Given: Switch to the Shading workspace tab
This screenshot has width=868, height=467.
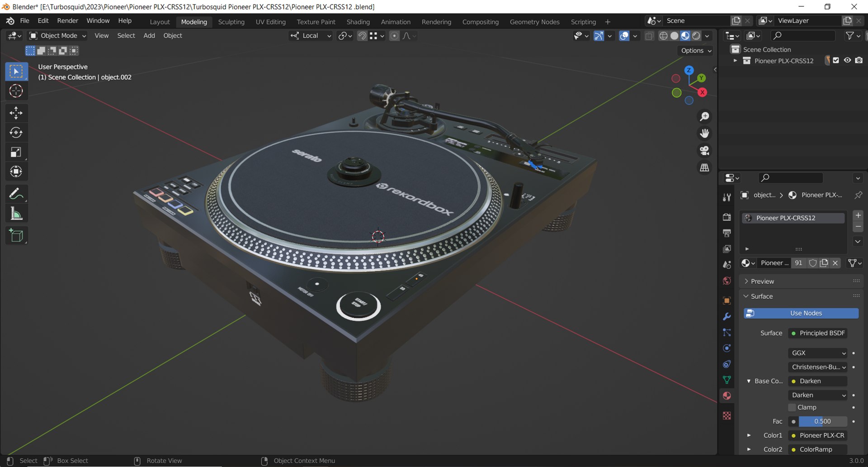Looking at the screenshot, I should (x=358, y=22).
